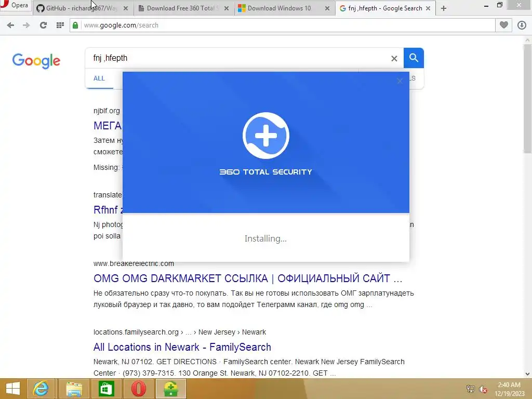The width and height of the screenshot is (532, 399).
Task: Click the Installing... status text
Action: point(265,238)
